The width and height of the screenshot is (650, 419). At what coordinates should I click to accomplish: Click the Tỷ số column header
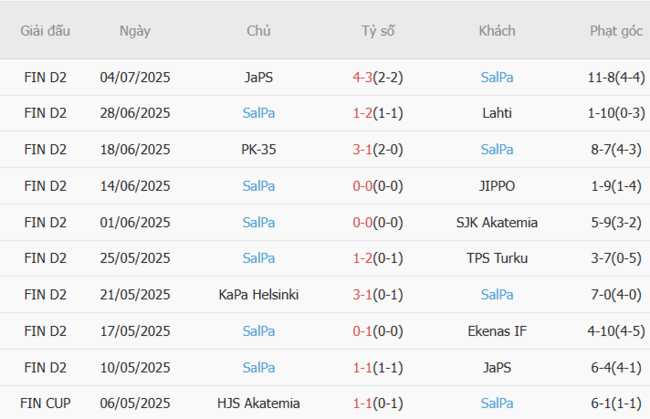pos(378,31)
